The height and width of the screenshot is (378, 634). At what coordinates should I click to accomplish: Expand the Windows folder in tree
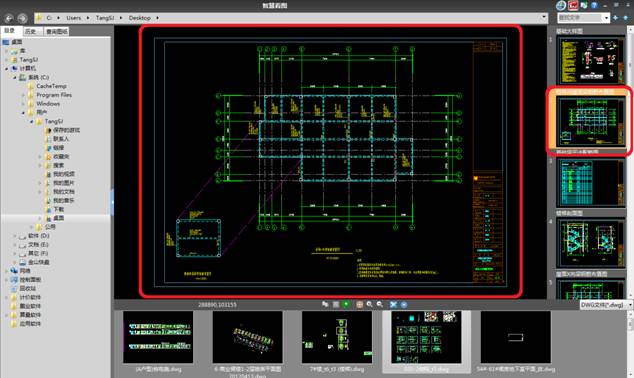point(23,104)
